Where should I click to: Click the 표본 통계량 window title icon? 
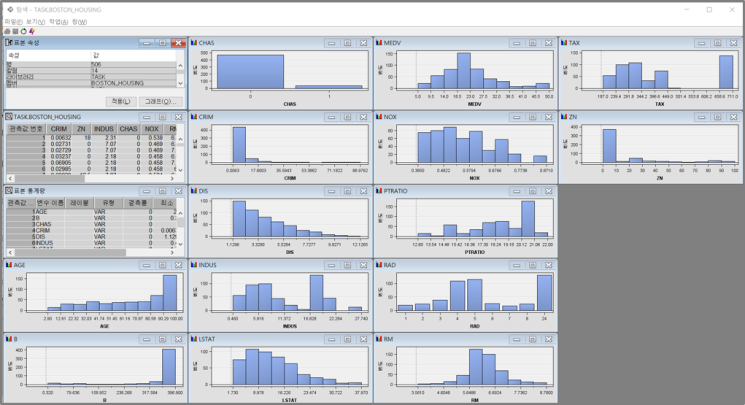pos(9,191)
